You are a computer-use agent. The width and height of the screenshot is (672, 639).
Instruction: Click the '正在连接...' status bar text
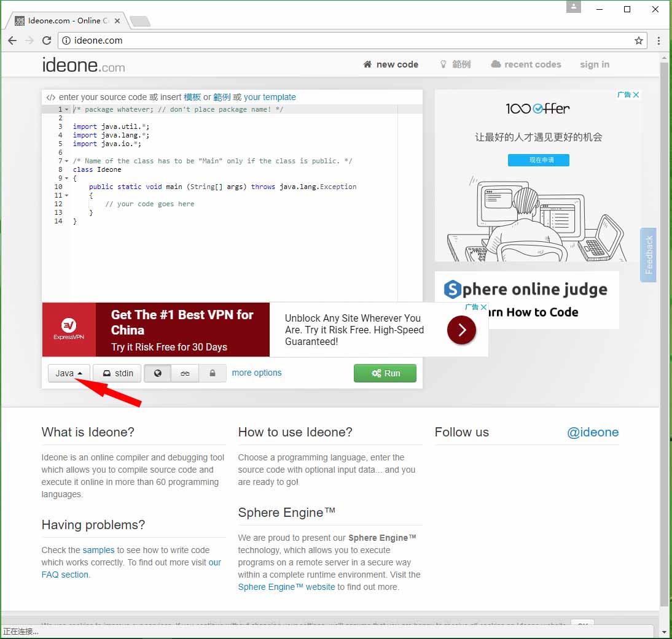[x=21, y=631]
